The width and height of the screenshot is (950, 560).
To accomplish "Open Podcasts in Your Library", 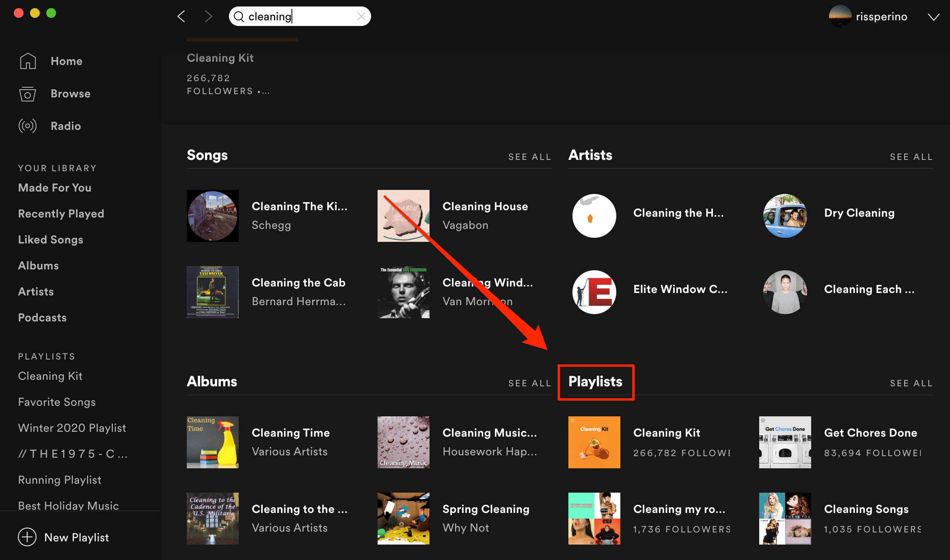I will click(x=42, y=317).
